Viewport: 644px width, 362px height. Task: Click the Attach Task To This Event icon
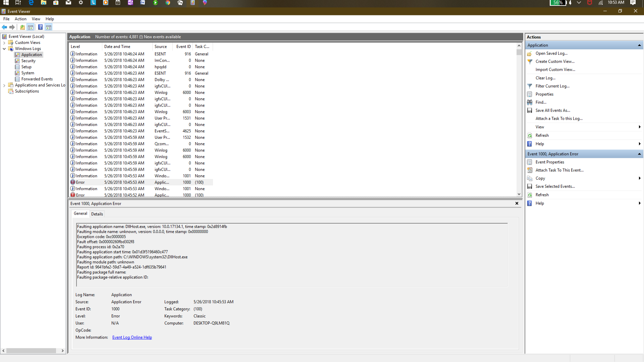coord(530,170)
